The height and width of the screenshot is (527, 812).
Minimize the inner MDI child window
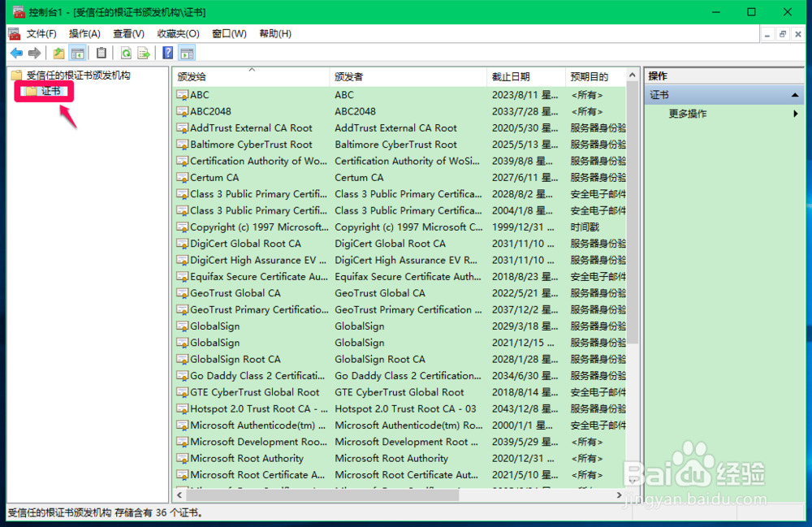pos(767,34)
